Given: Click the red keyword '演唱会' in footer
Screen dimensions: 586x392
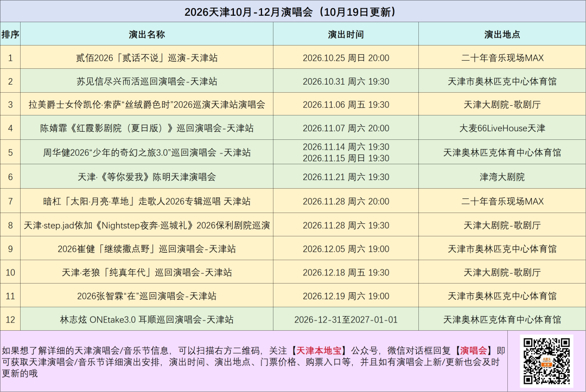Looking at the screenshot, I should click(473, 351).
